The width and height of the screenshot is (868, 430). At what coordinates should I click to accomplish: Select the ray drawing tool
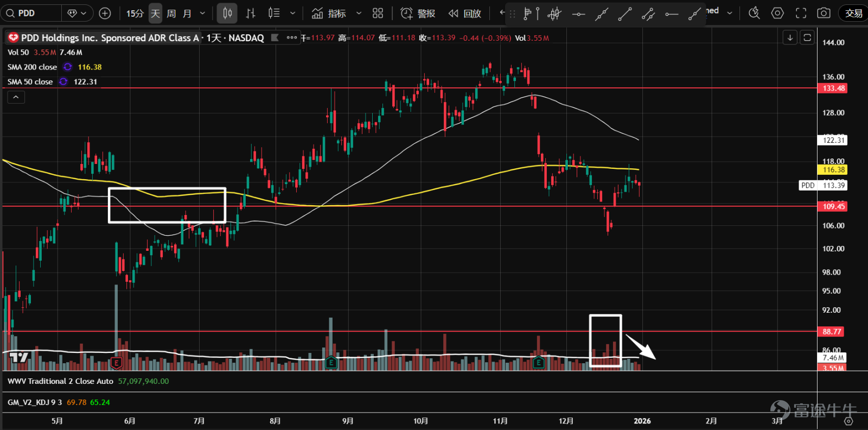pyautogui.click(x=694, y=14)
